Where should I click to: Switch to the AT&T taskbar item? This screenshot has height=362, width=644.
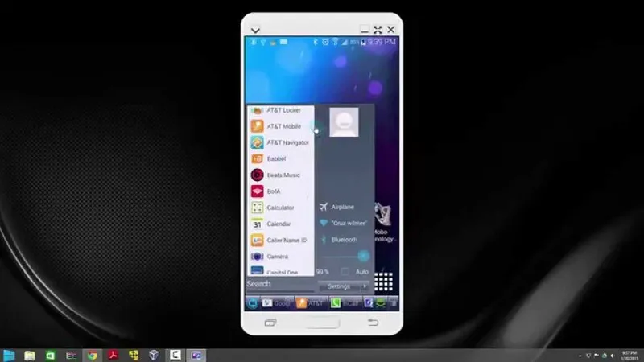311,303
